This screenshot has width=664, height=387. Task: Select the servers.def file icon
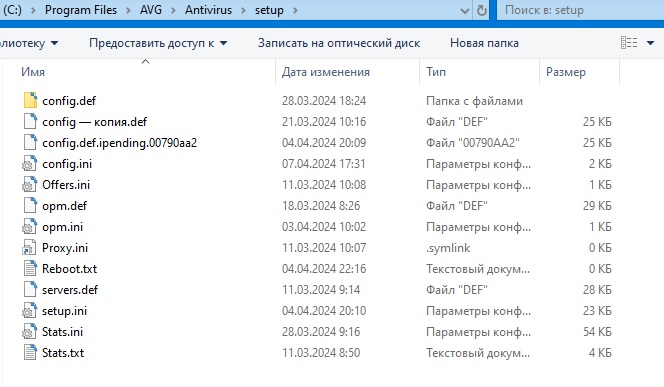(x=30, y=290)
